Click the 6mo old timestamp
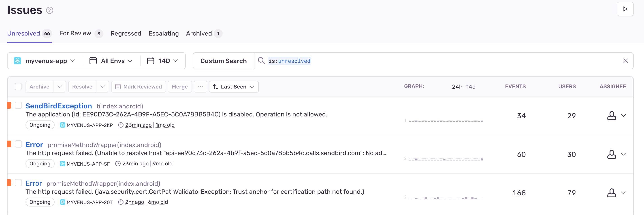 [158, 202]
